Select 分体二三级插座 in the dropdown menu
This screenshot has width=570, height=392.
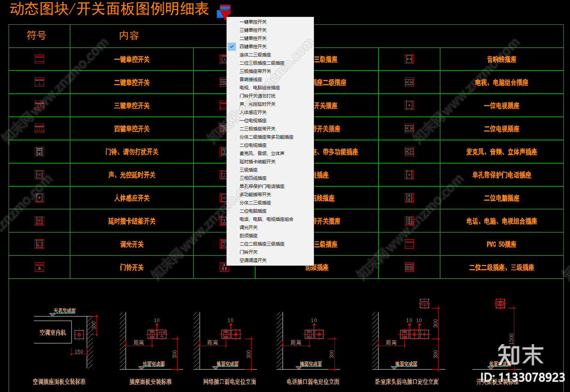tap(255, 203)
